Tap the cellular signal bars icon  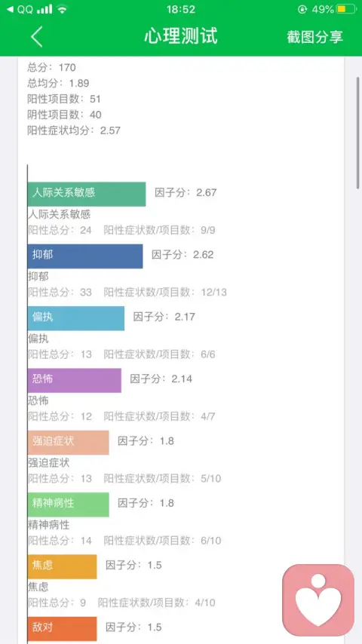(44, 9)
